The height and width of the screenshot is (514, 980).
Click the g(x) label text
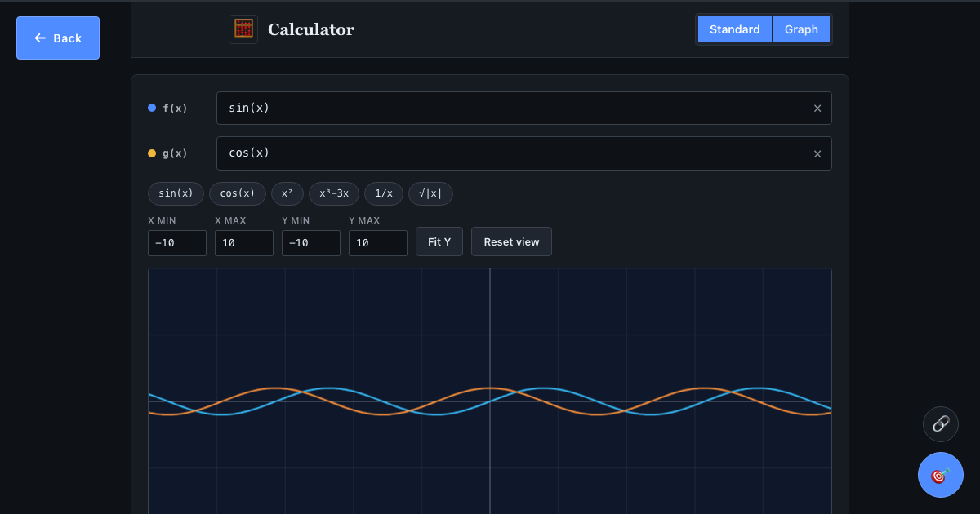(x=175, y=153)
